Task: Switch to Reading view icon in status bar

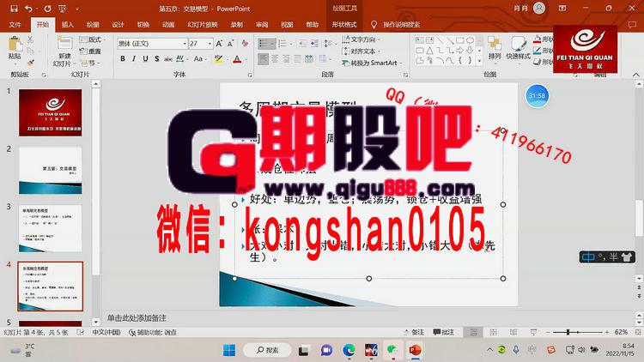Action: pyautogui.click(x=513, y=332)
